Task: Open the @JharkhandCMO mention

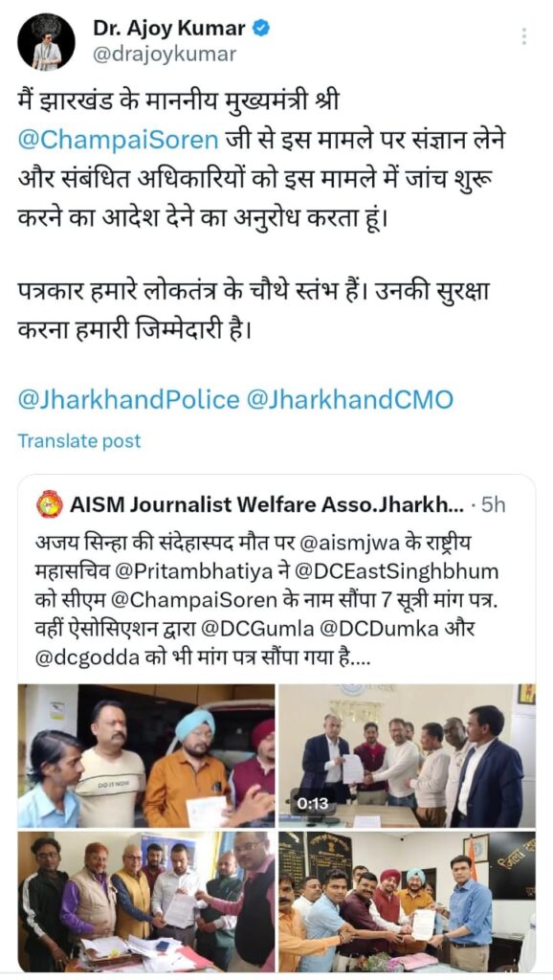Action: pyautogui.click(x=350, y=400)
